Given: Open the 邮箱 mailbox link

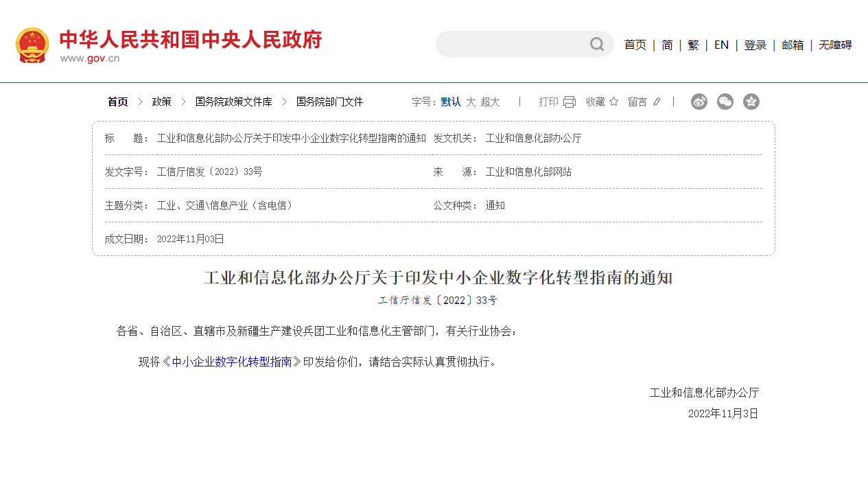Looking at the screenshot, I should [793, 45].
